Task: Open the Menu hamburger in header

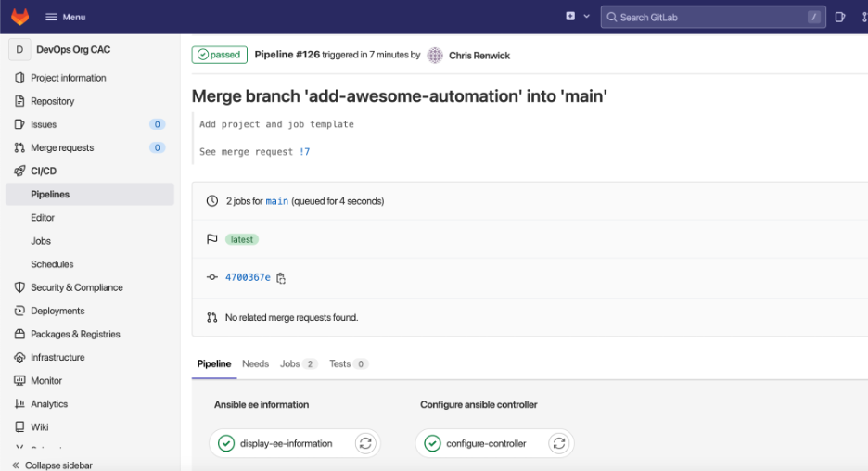Action: coord(66,17)
